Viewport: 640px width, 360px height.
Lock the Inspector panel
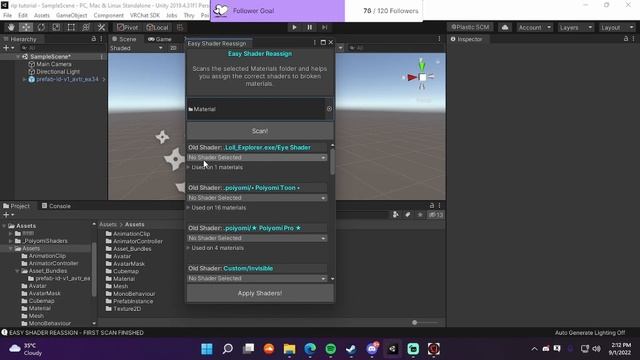click(x=626, y=39)
